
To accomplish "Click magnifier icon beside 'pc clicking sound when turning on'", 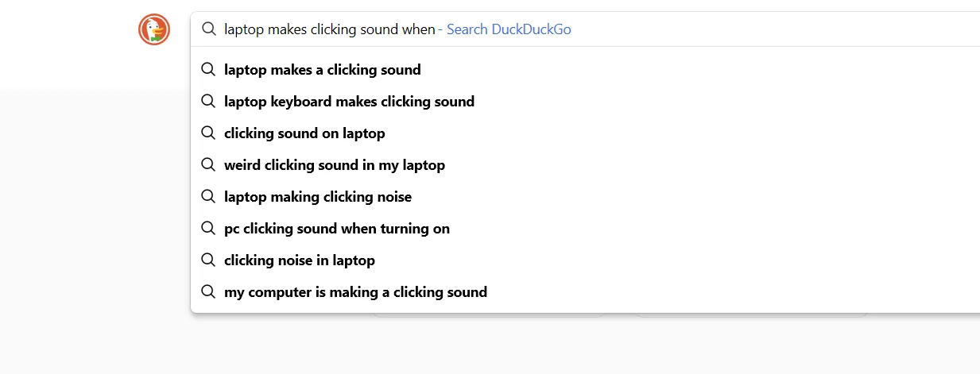I will coord(209,229).
